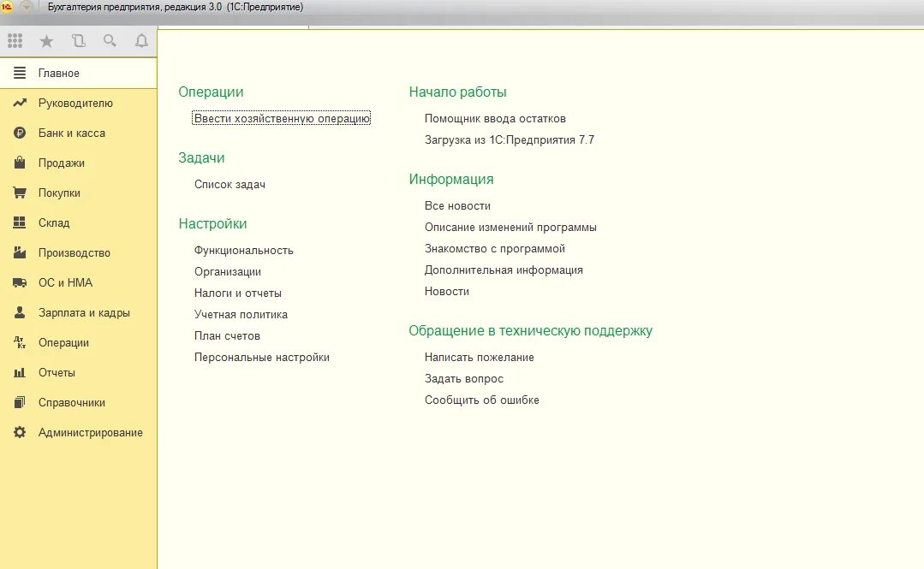Open Налоги и отчеты settings
Viewport: 924px width, 569px height.
click(238, 293)
